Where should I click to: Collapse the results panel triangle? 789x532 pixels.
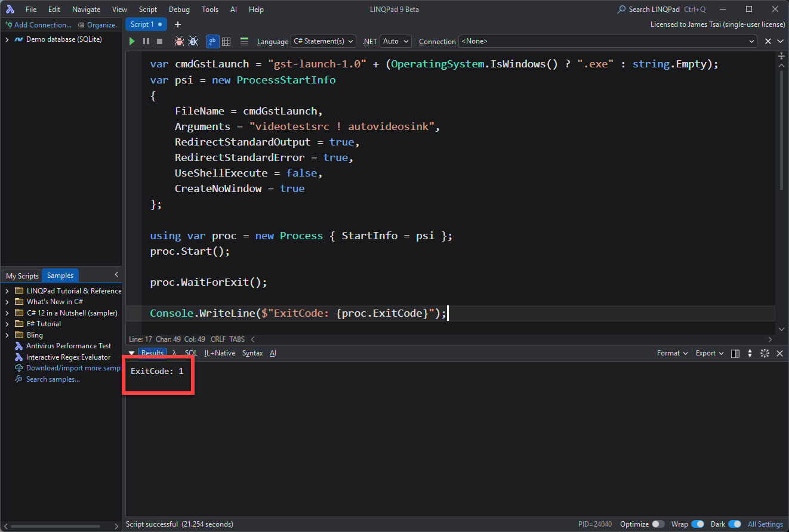coord(131,353)
